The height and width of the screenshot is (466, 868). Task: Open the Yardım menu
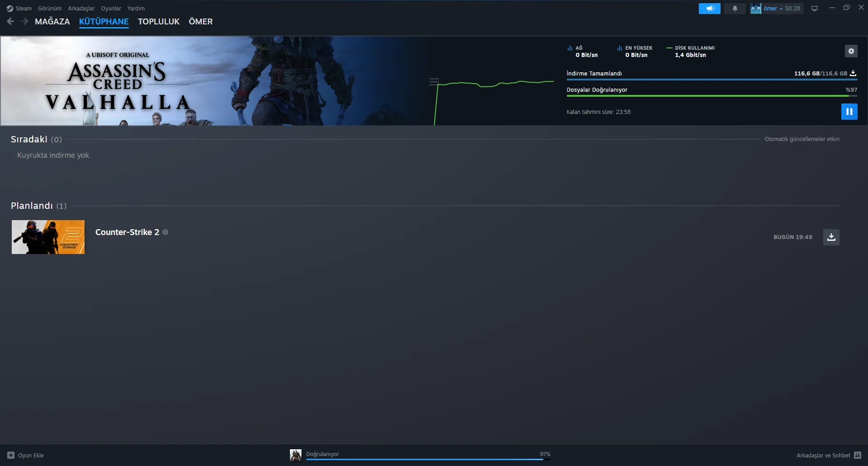(x=136, y=9)
